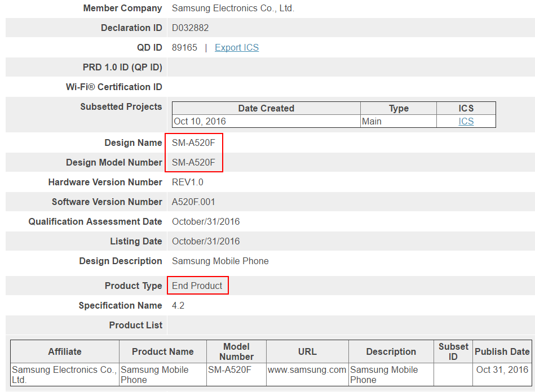Select the Hardware Version REV1.0 value

pos(186,182)
